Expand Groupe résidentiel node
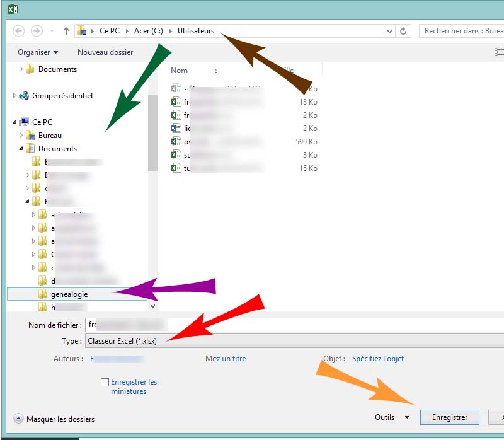The image size is (504, 440). coord(14,96)
